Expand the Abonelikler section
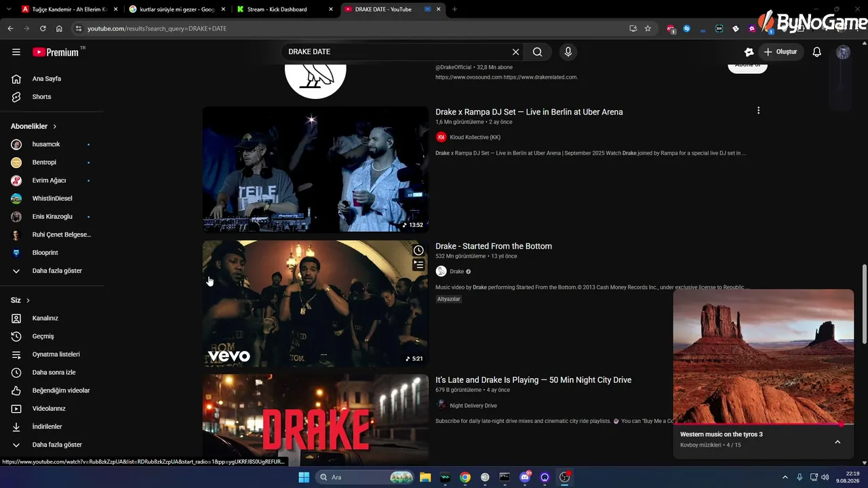 pyautogui.click(x=34, y=127)
